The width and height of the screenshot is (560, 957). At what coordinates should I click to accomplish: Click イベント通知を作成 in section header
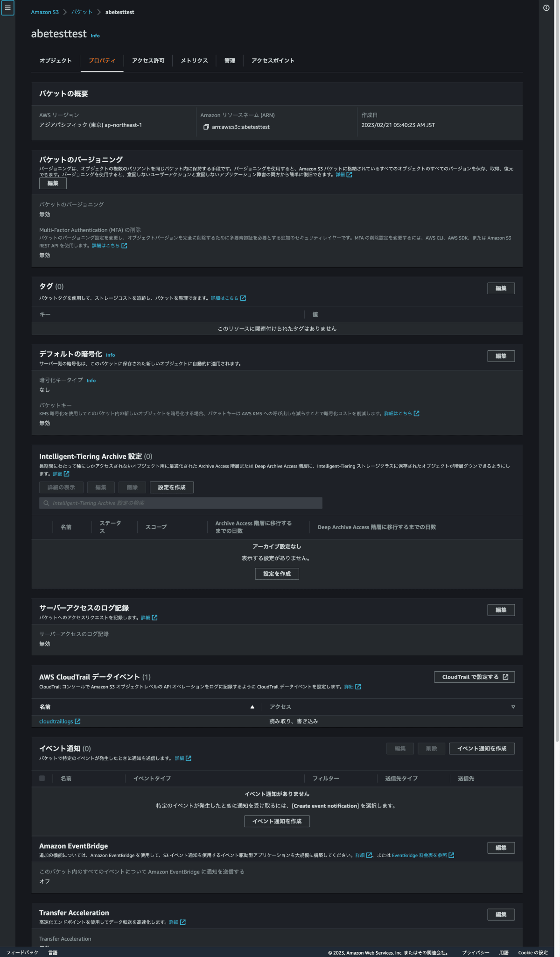(x=482, y=749)
